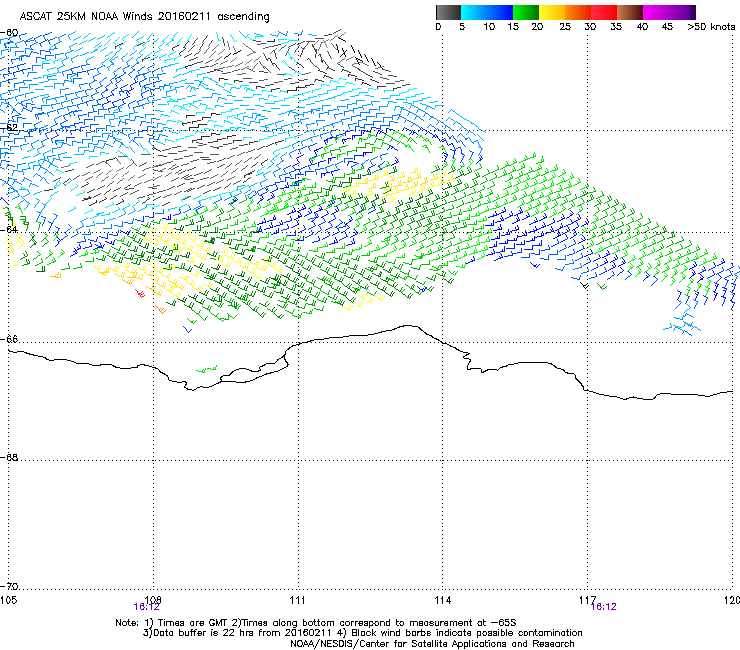Click the blue 10-15 knots legend segment

tap(500, 12)
